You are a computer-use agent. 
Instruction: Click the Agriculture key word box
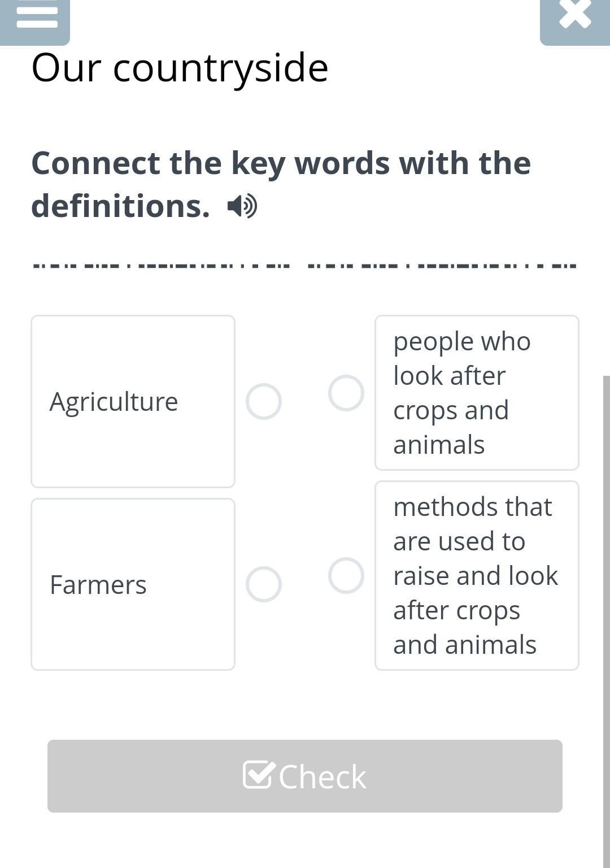pyautogui.click(x=133, y=401)
